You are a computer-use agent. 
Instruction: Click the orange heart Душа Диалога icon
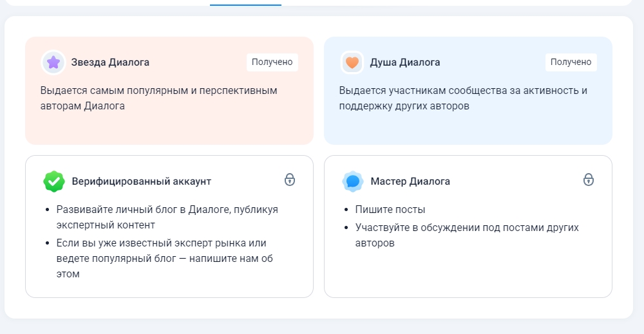click(x=352, y=62)
